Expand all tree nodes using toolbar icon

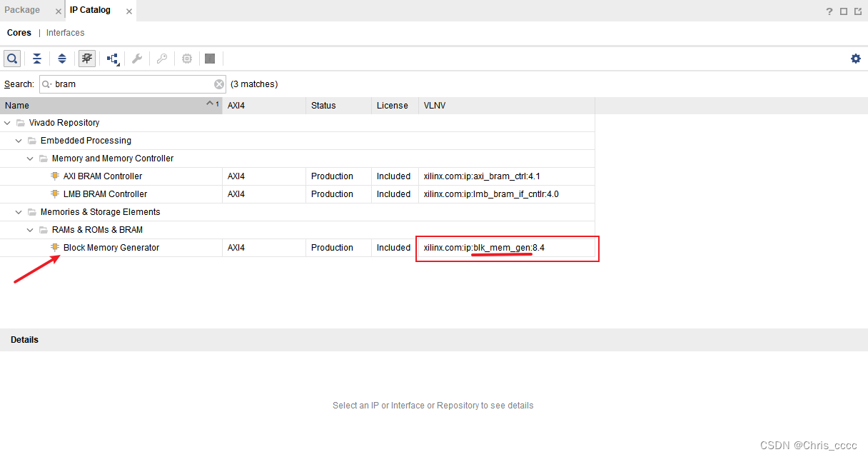[62, 58]
